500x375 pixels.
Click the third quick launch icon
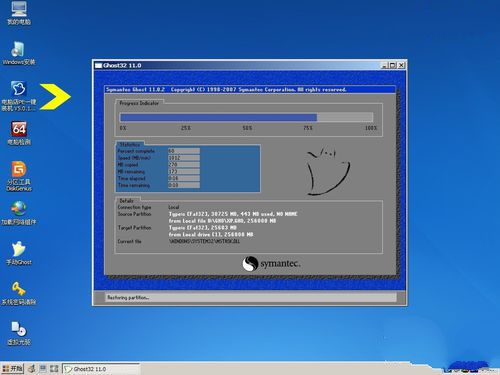point(54,369)
